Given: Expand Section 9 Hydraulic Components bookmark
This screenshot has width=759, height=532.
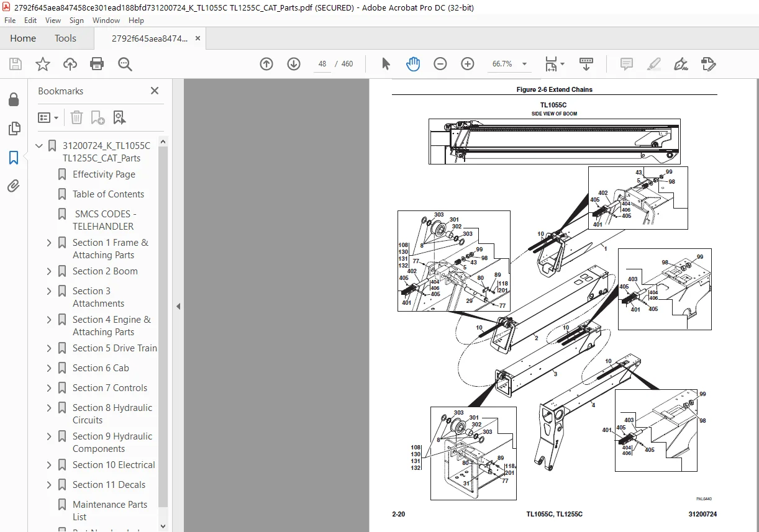Looking at the screenshot, I should click(x=49, y=436).
